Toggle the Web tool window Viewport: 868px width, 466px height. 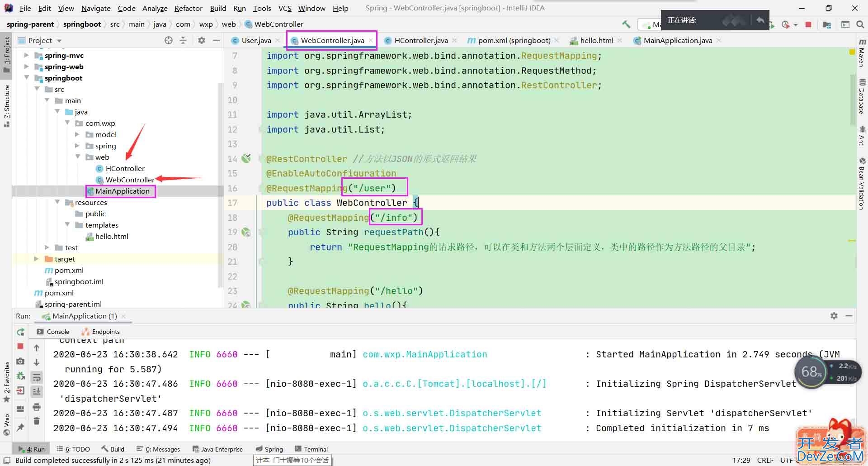[x=6, y=425]
